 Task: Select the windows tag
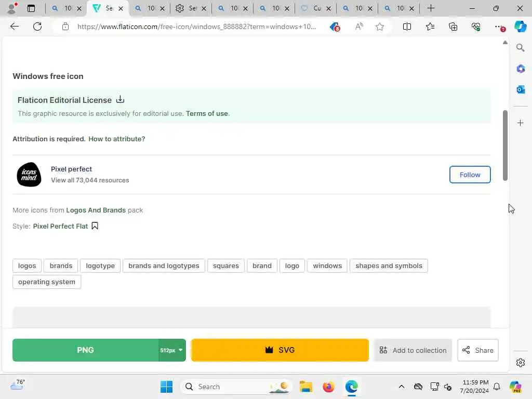pos(327,265)
